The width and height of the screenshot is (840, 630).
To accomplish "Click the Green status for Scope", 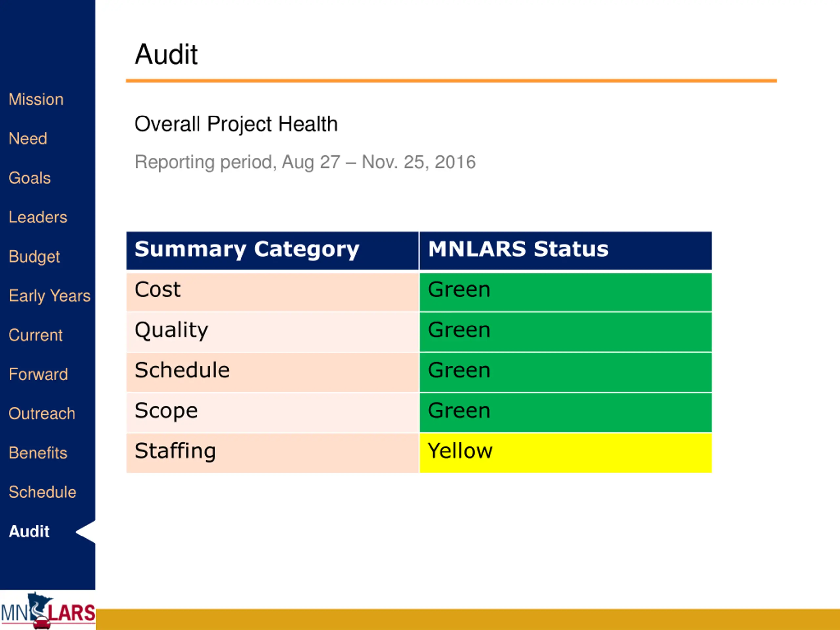I will (x=566, y=413).
